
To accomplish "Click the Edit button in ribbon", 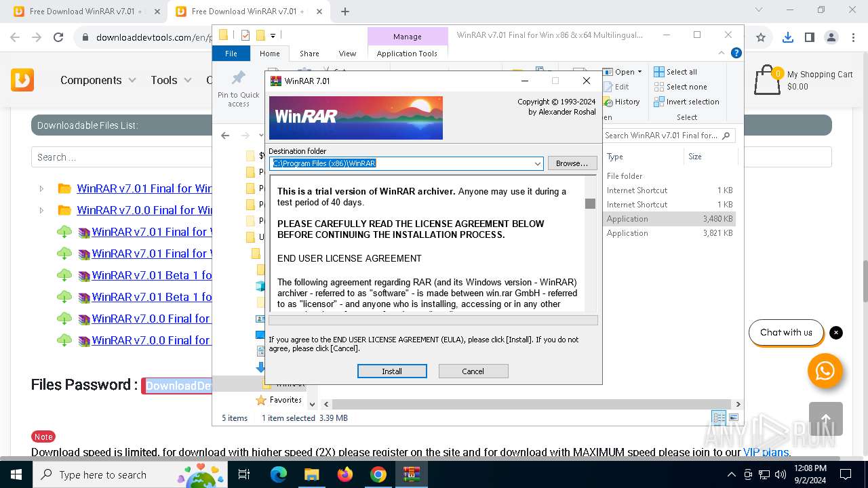I will point(615,87).
